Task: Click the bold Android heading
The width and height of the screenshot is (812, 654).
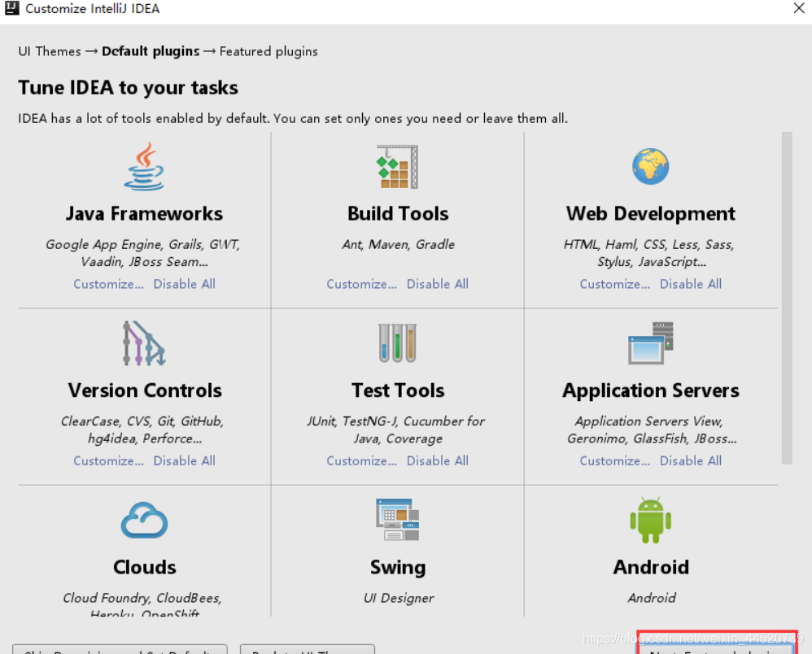Action: tap(651, 568)
